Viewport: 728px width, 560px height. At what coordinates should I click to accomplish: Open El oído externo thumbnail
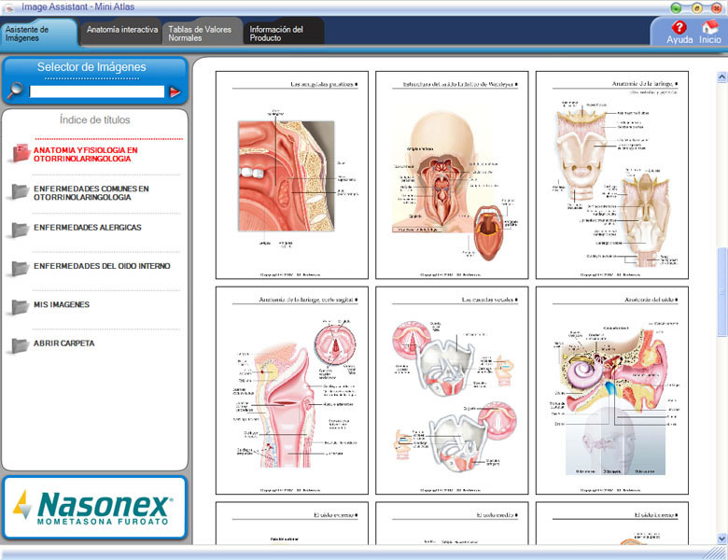[292, 523]
